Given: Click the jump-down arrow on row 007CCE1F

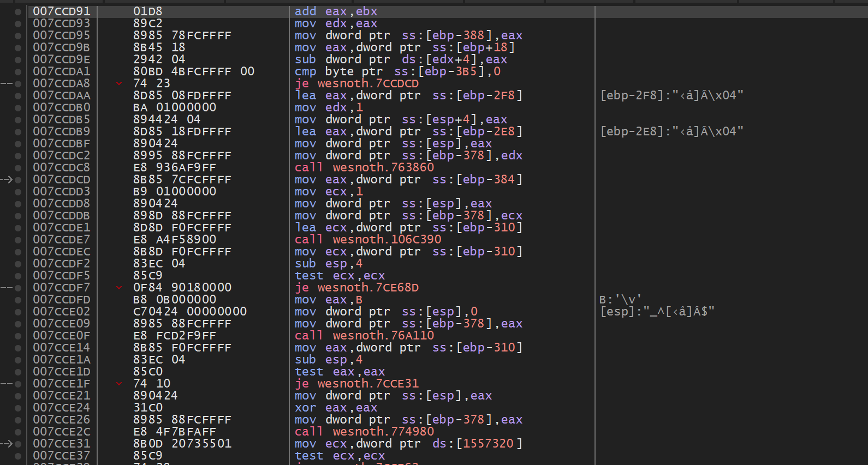Looking at the screenshot, I should click(119, 384).
